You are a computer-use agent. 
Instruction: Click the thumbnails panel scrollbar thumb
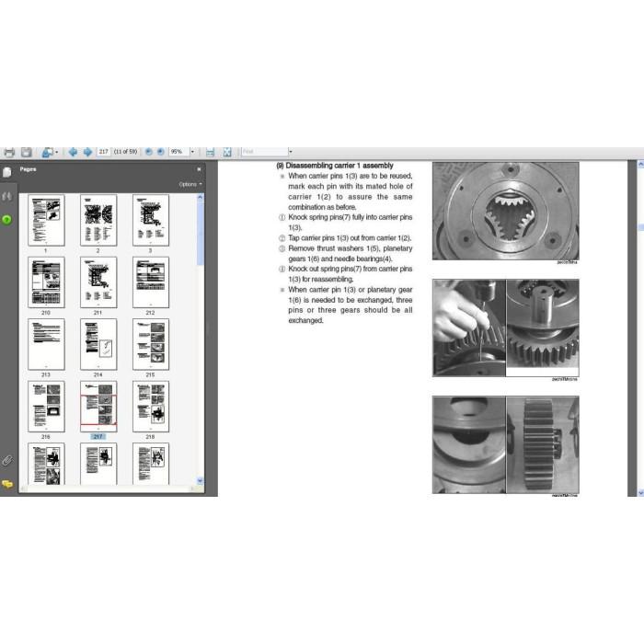[x=200, y=234]
